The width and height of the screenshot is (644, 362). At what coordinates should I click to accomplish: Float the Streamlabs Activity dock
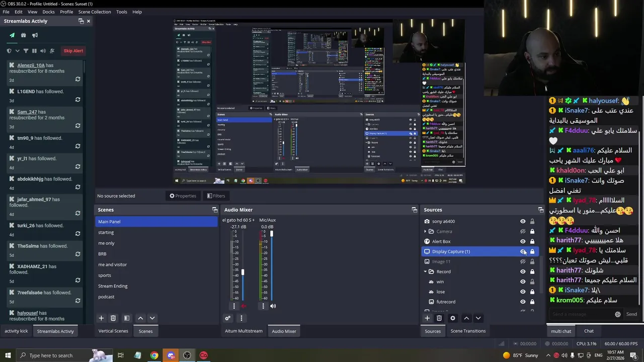pos(81,21)
